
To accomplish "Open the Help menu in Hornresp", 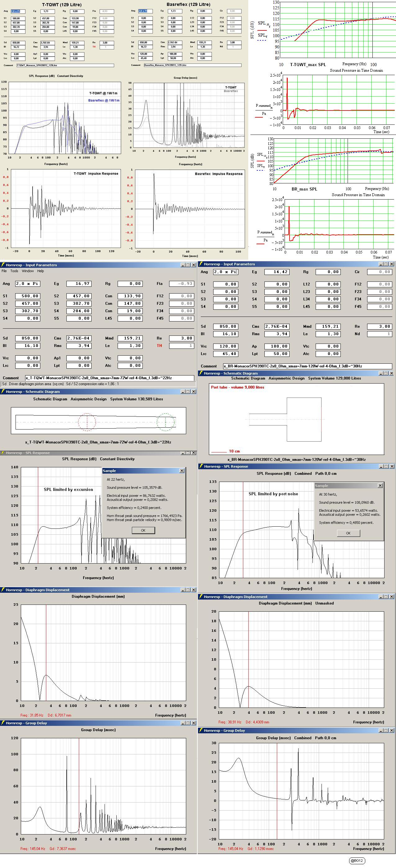I will [x=40, y=271].
